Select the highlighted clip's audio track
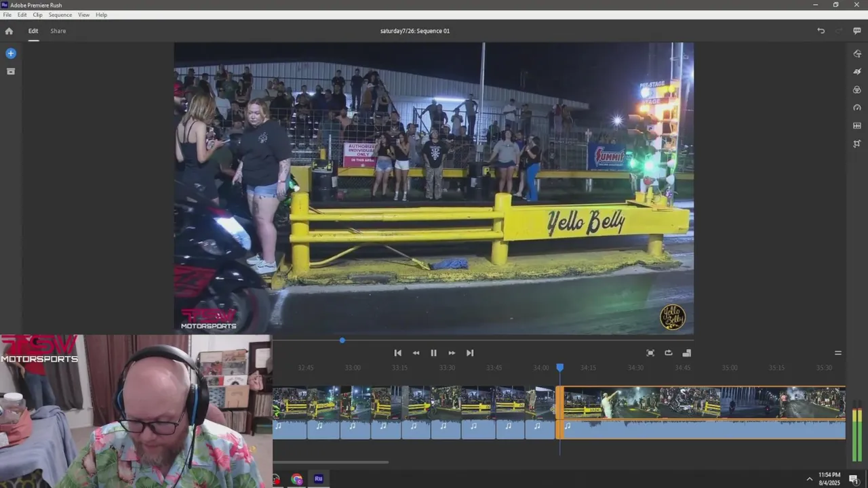Viewport: 868px width, 488px height. pyautogui.click(x=702, y=429)
